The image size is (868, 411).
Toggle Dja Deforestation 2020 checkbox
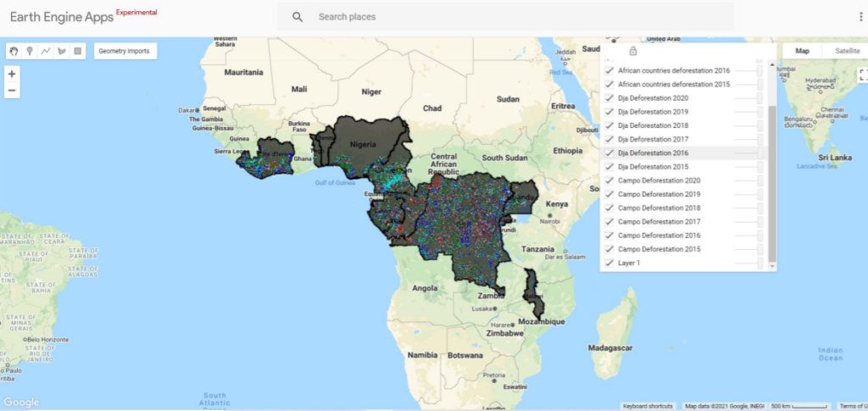coord(609,98)
